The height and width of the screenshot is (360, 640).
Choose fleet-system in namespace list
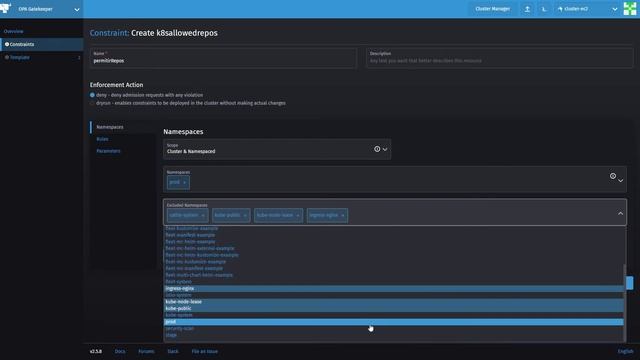393,282
